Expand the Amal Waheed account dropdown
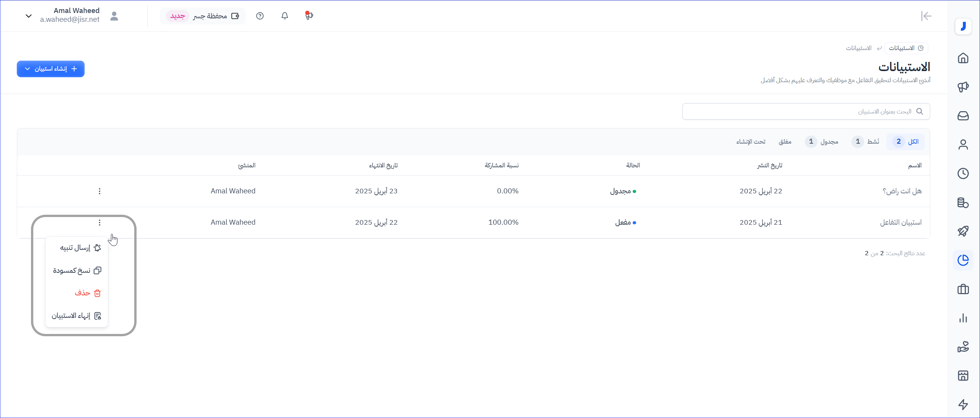980x418 pixels. (x=29, y=16)
